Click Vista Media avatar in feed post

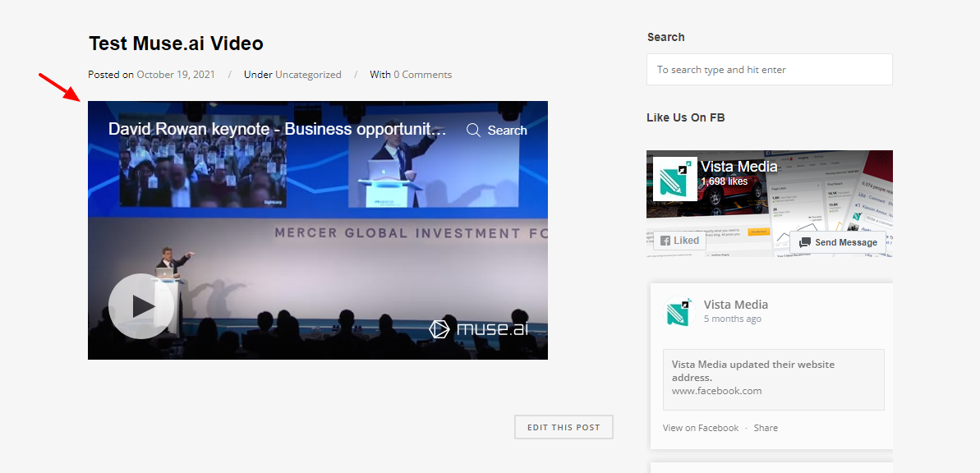679,311
